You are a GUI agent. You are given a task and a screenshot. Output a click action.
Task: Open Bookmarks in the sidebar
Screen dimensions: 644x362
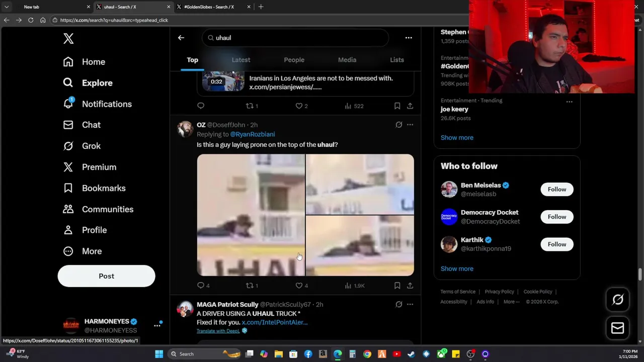(x=94, y=188)
